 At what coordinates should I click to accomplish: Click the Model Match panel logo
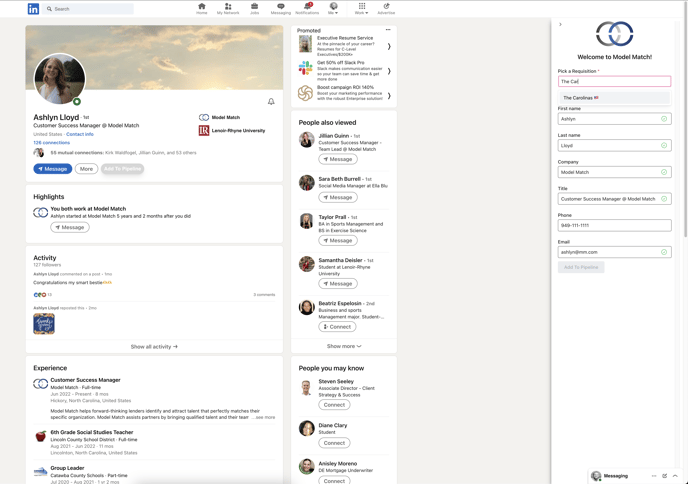614,34
